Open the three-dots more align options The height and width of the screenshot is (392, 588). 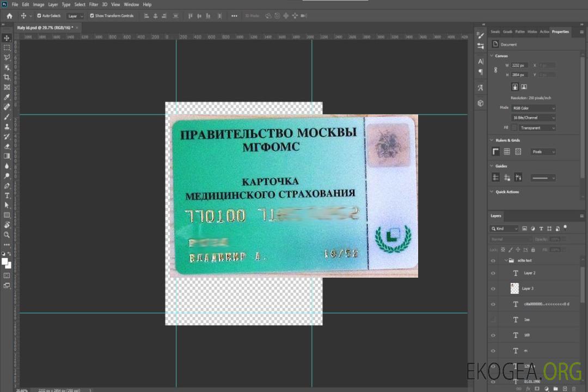234,16
